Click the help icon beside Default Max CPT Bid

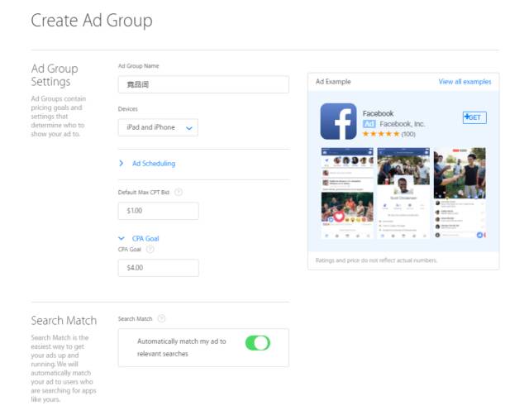pyautogui.click(x=179, y=193)
